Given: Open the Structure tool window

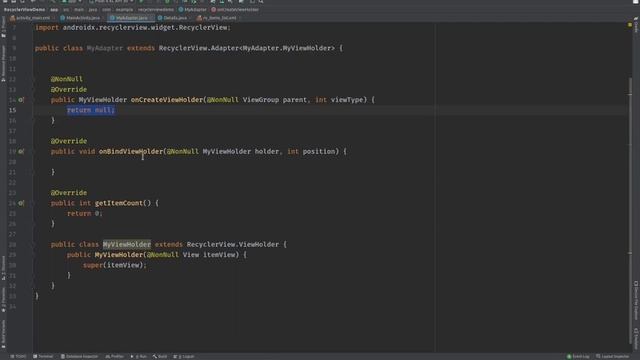Looking at the screenshot, I should (x=4, y=268).
